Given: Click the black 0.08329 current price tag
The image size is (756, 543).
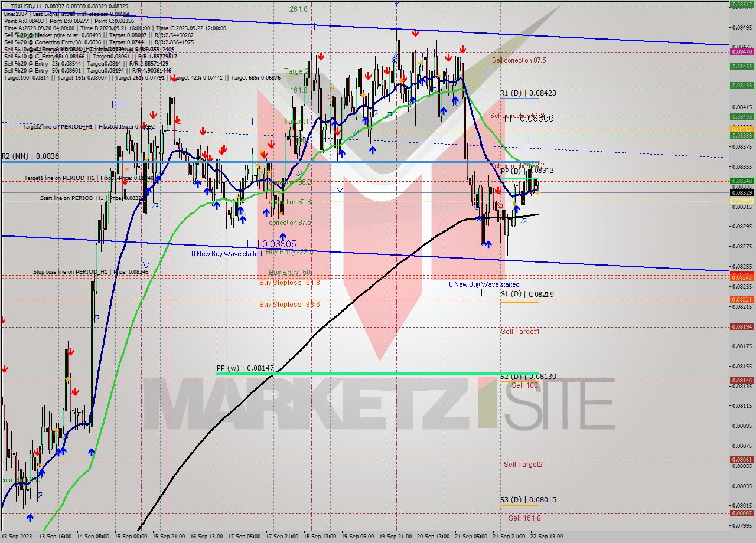Looking at the screenshot, I should pyautogui.click(x=742, y=192).
